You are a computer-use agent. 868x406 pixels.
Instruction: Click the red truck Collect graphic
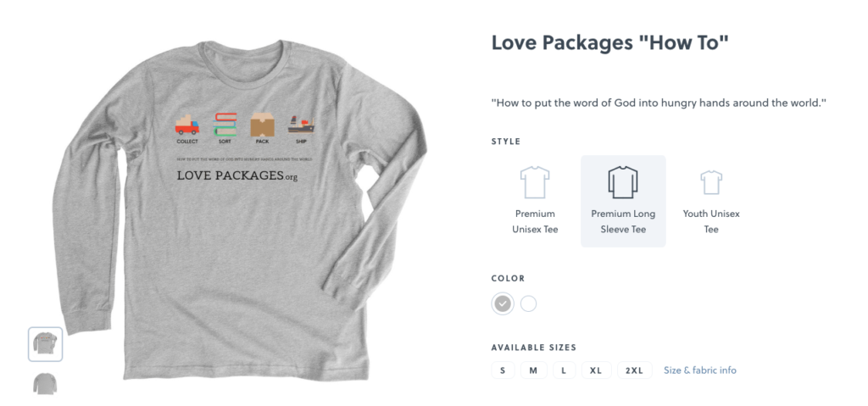[187, 125]
